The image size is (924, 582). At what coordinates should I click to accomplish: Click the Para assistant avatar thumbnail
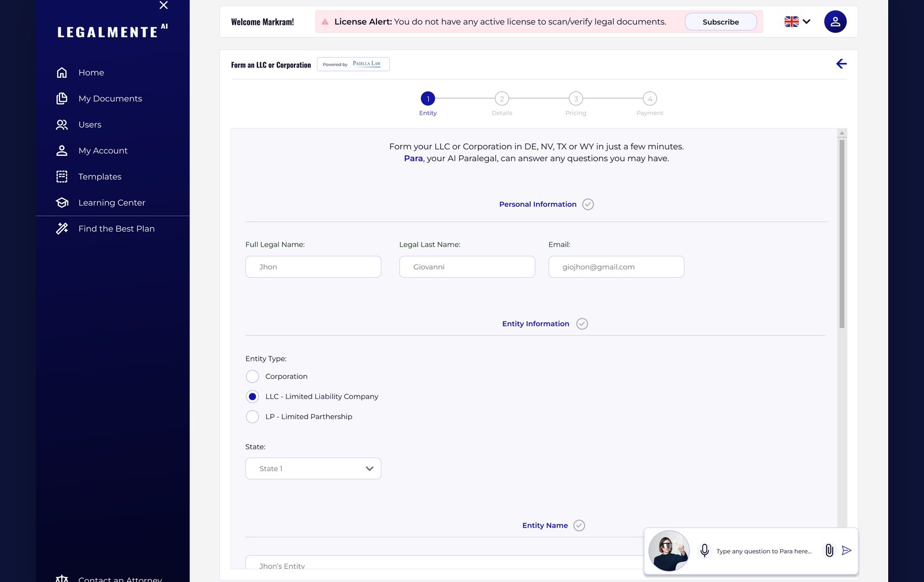coord(669,551)
